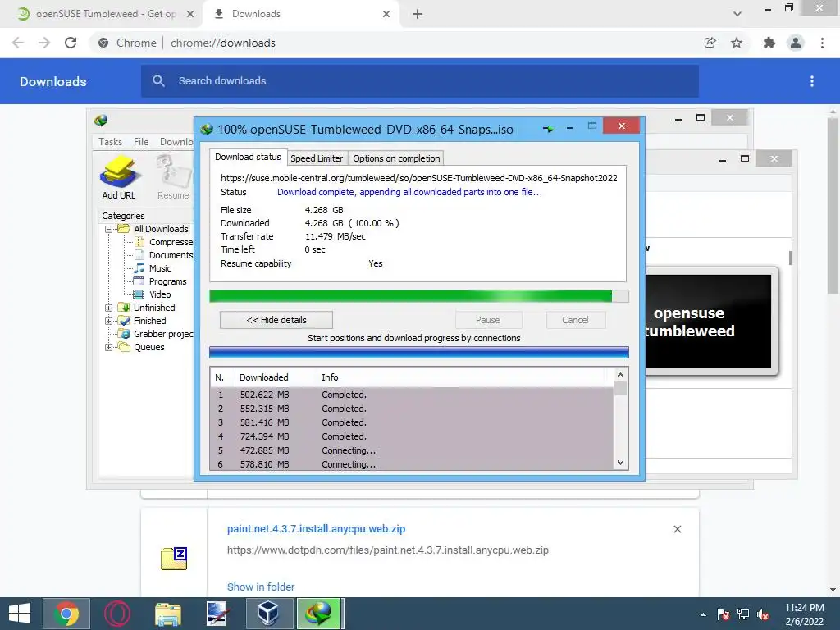The height and width of the screenshot is (630, 840).
Task: Switch to Options on completion tab
Action: (396, 158)
